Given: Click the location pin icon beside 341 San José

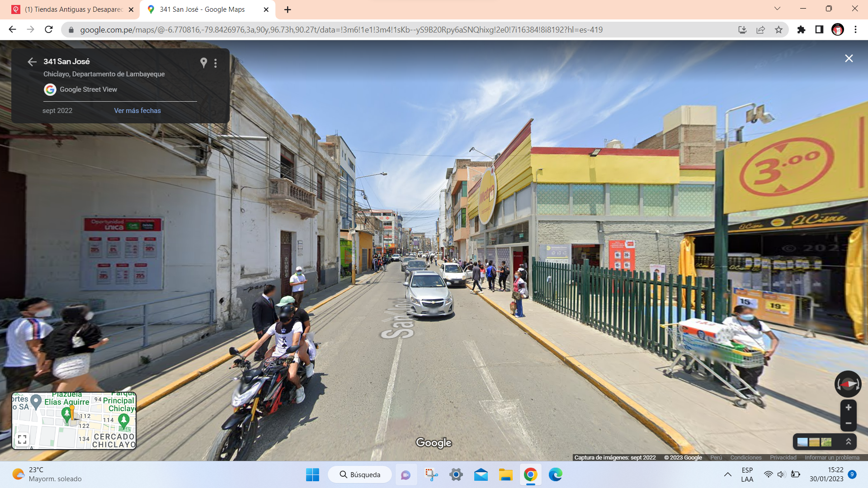Looking at the screenshot, I should [203, 63].
